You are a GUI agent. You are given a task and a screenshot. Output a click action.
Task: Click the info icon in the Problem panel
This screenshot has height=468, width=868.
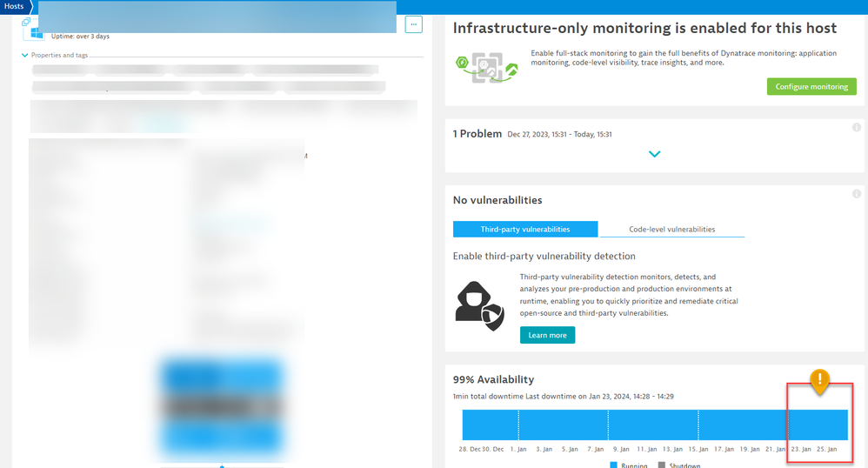pyautogui.click(x=857, y=128)
